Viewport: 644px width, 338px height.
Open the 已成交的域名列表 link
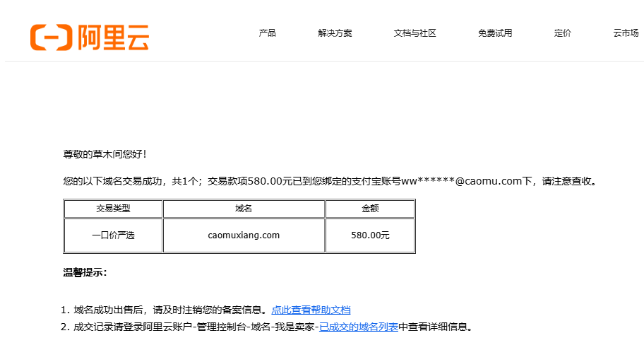(x=359, y=327)
